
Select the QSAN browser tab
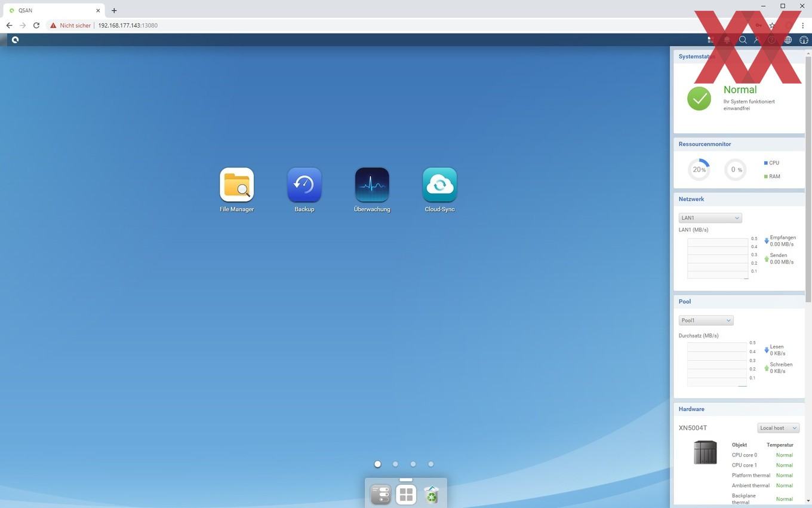point(54,10)
